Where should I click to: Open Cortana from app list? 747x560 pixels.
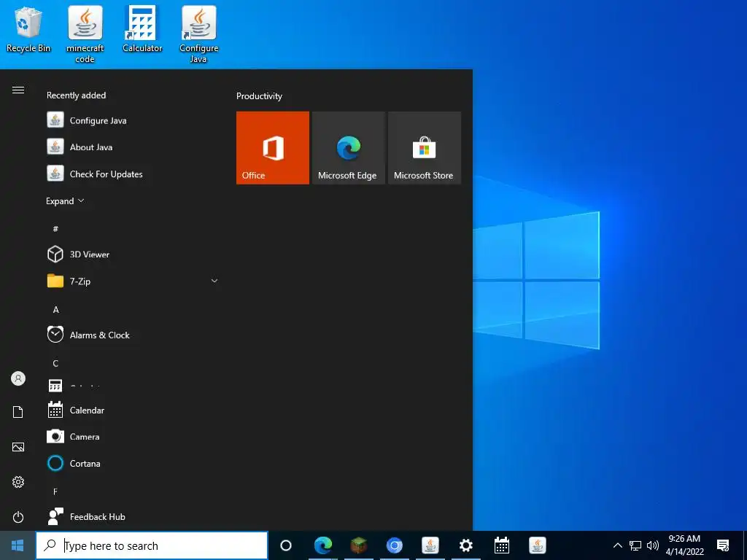pyautogui.click(x=133, y=463)
